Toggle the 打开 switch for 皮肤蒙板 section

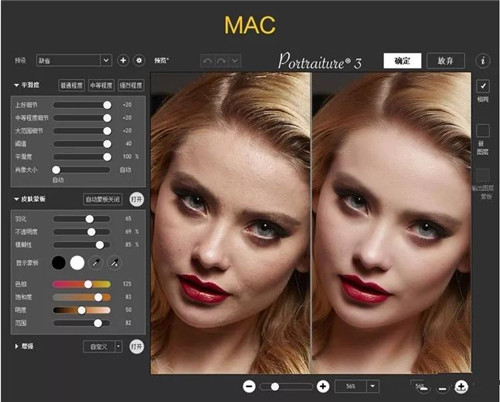coord(137,199)
